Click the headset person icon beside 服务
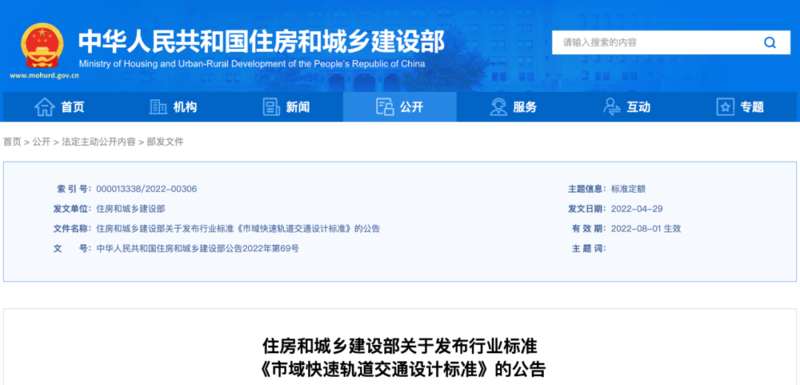Viewport: 800px width, 385px height. click(498, 107)
